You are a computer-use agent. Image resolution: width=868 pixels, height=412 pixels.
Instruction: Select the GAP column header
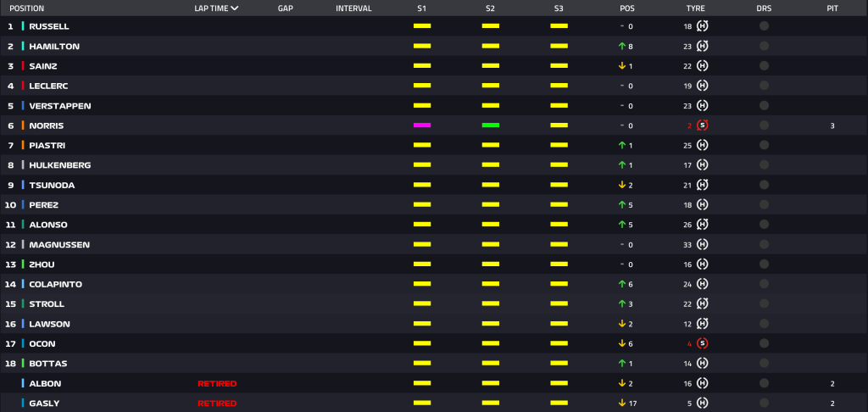point(285,8)
